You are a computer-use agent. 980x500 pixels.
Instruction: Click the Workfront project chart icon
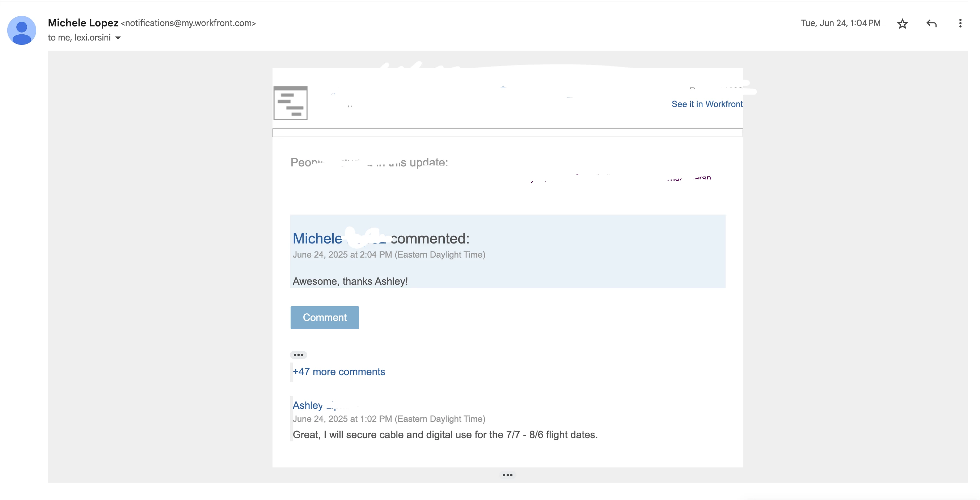point(290,103)
